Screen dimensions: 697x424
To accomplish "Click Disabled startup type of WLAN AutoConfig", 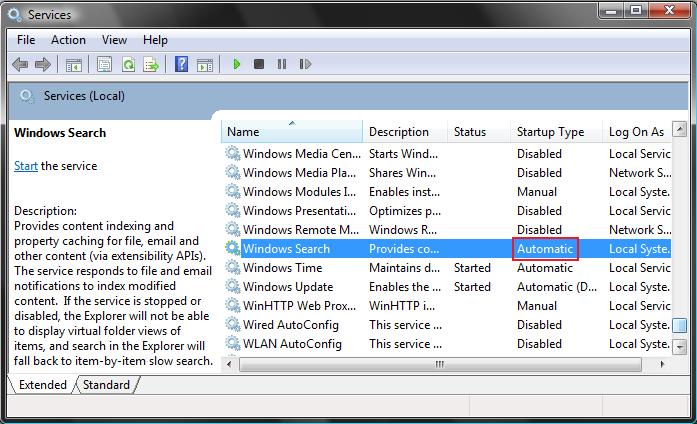I will [539, 344].
